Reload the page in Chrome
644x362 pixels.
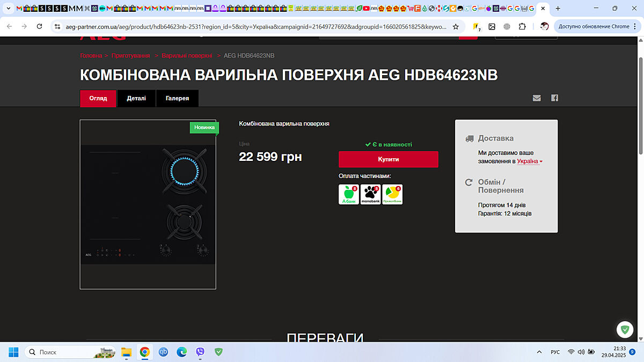pyautogui.click(x=39, y=26)
